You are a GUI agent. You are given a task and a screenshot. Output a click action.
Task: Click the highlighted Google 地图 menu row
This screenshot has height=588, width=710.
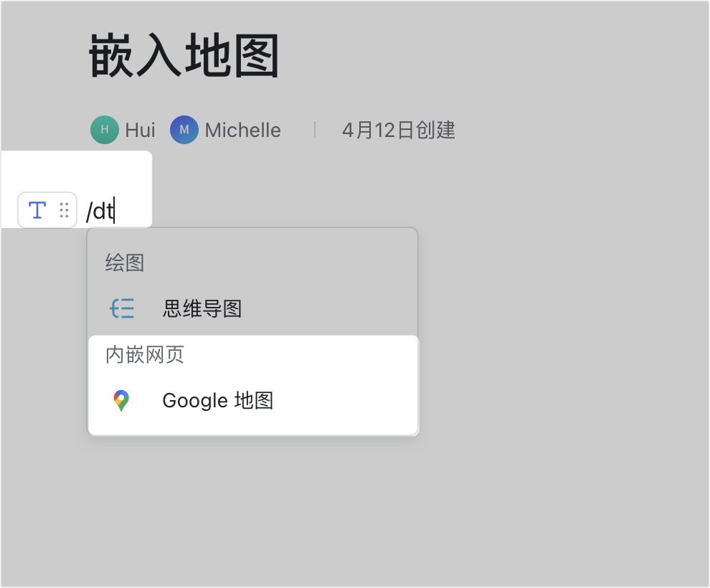[251, 400]
